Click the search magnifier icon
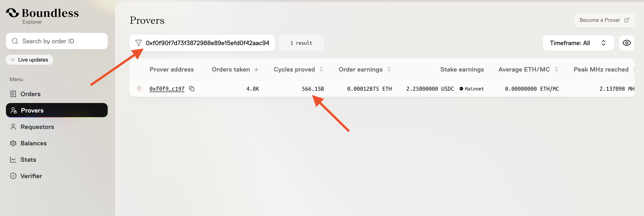 [x=15, y=41]
